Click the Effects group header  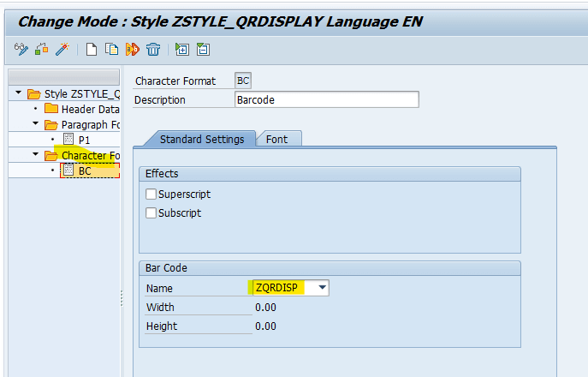(x=330, y=173)
